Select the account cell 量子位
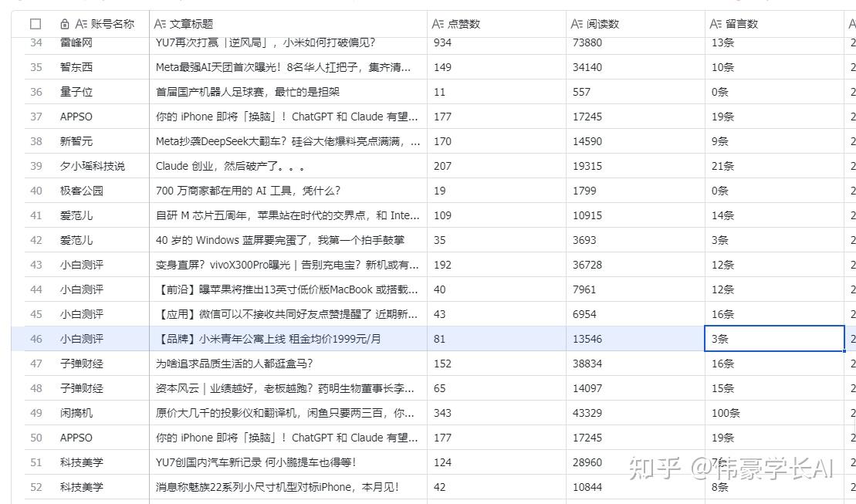Screen dimensions: 856x504 coord(76,92)
